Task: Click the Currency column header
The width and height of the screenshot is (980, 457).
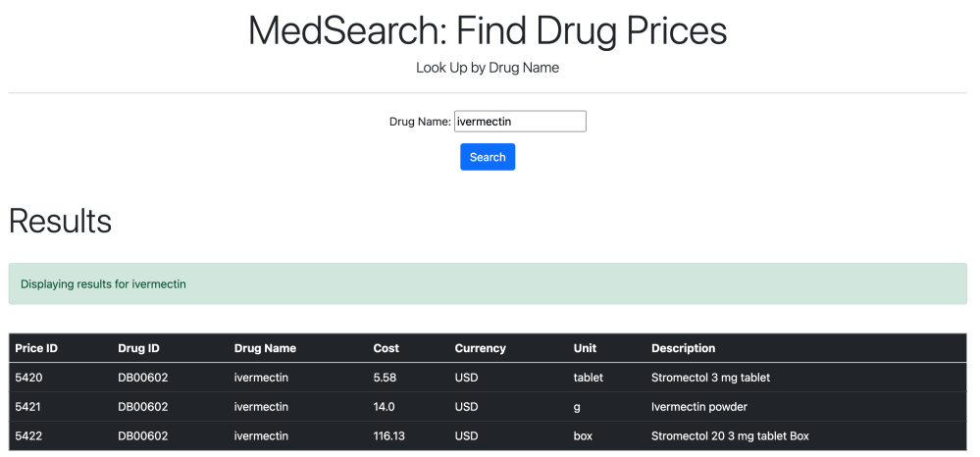Action: point(480,348)
